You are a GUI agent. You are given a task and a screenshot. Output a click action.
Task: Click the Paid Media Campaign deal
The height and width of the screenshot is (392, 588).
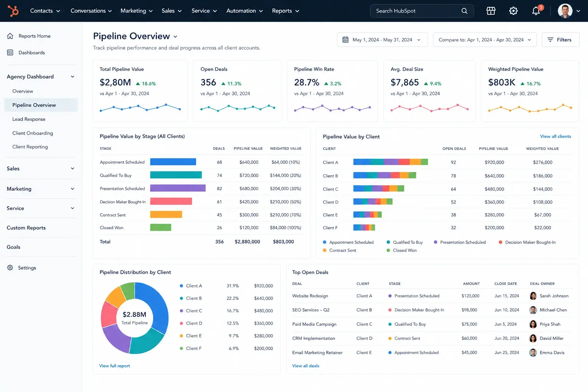(x=314, y=324)
